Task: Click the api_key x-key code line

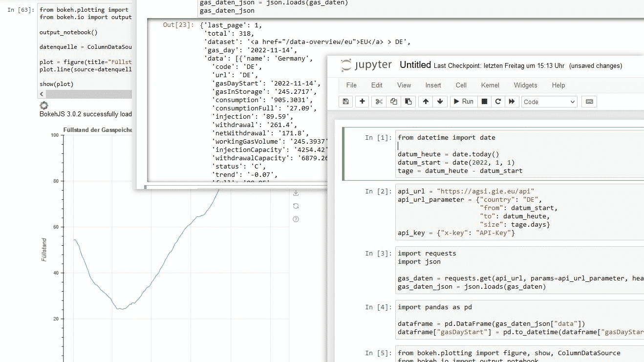Action: tap(456, 233)
